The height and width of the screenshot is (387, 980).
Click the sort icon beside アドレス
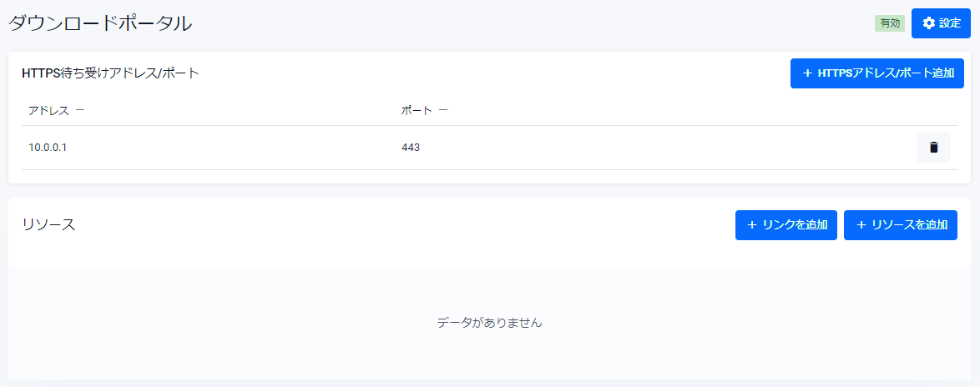tap(79, 110)
